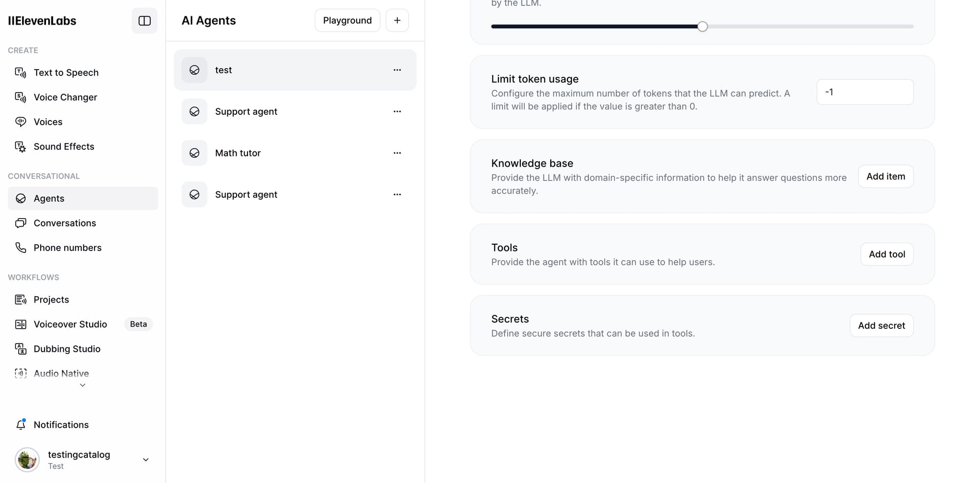The width and height of the screenshot is (980, 483).
Task: Click the Phone numbers icon
Action: pos(21,248)
